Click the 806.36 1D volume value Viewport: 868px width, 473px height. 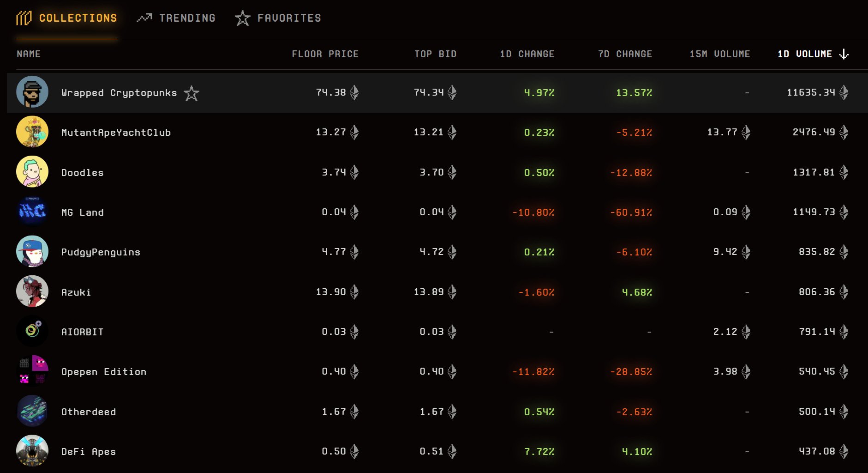click(817, 292)
